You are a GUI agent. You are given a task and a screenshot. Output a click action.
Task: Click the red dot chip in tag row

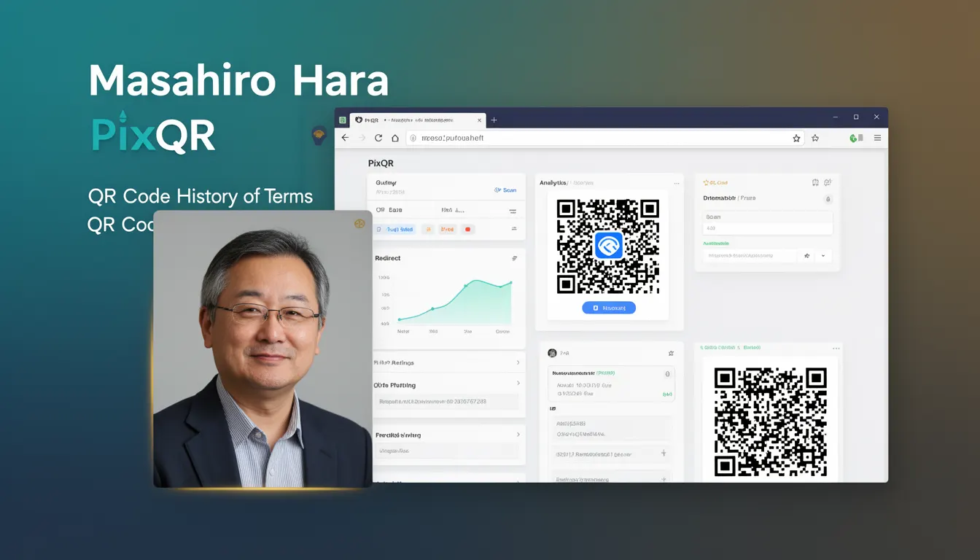[468, 229]
